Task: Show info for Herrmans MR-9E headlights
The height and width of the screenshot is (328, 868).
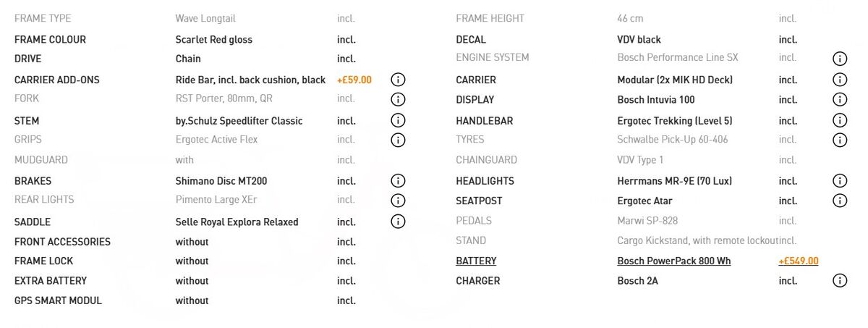Action: [x=840, y=181]
